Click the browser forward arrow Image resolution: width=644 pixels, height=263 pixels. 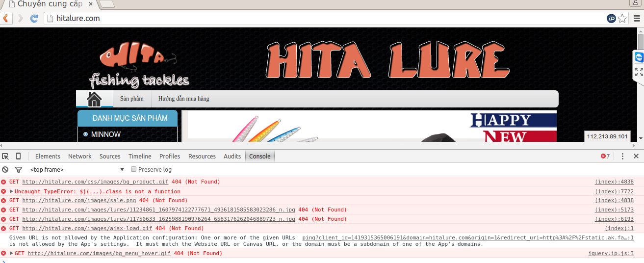pyautogui.click(x=20, y=18)
